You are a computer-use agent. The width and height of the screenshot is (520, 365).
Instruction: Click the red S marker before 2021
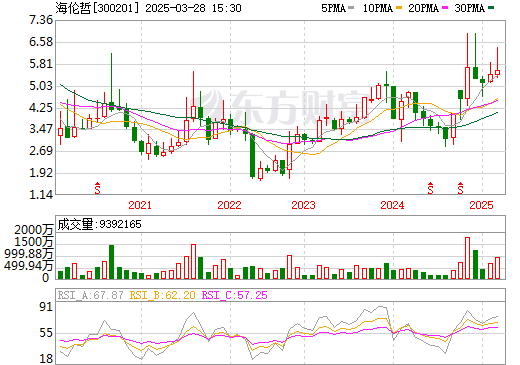pyautogui.click(x=97, y=188)
